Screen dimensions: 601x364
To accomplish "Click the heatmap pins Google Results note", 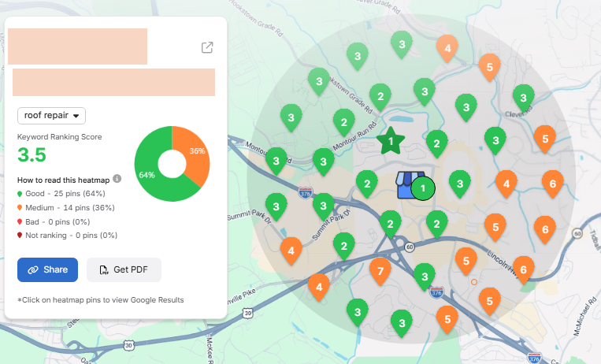I will tap(101, 300).
